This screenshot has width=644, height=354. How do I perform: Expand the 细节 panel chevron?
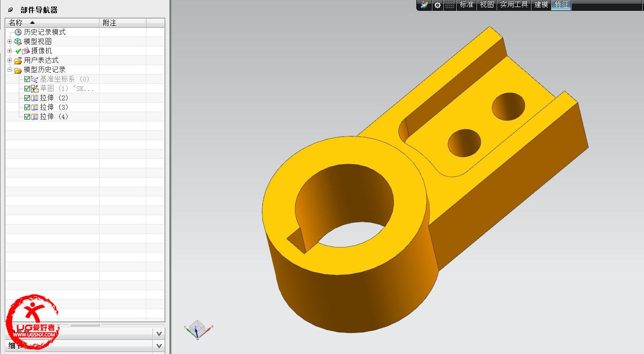(x=159, y=346)
